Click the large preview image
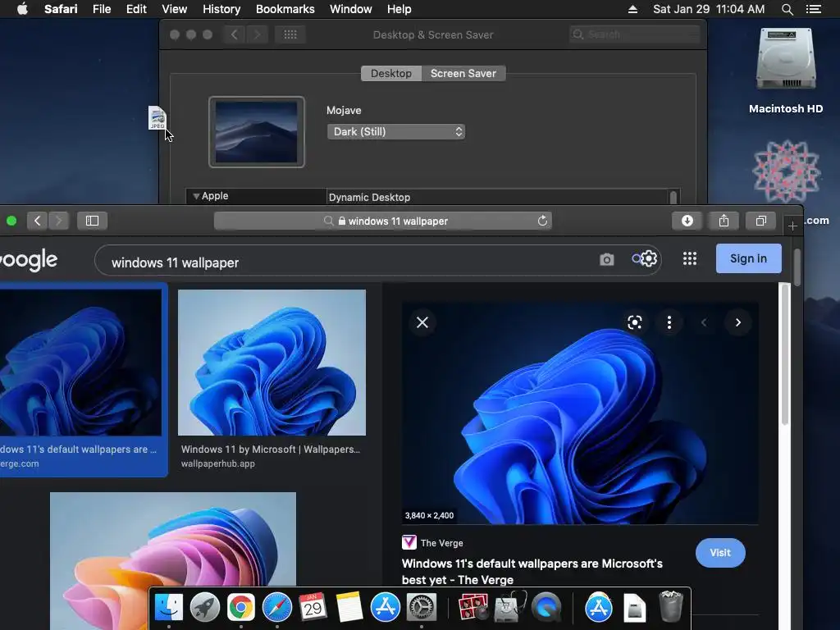 [x=580, y=413]
